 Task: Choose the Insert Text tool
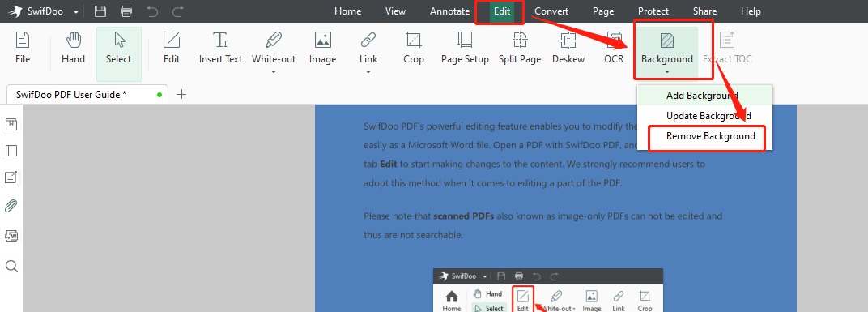click(x=221, y=48)
